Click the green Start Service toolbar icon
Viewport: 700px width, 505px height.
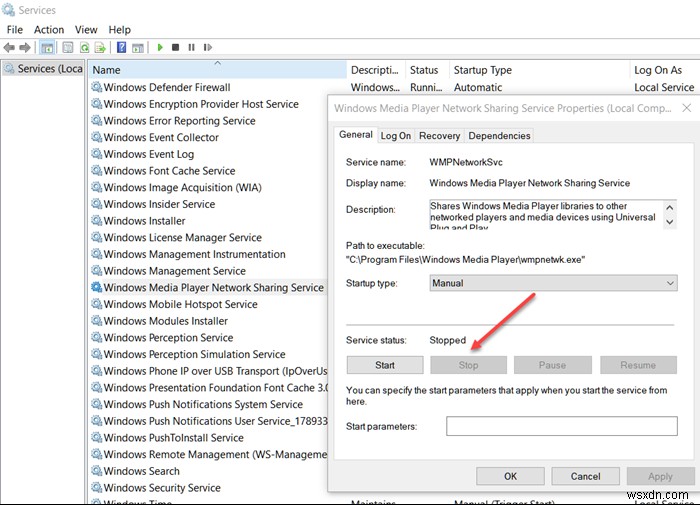tap(160, 47)
